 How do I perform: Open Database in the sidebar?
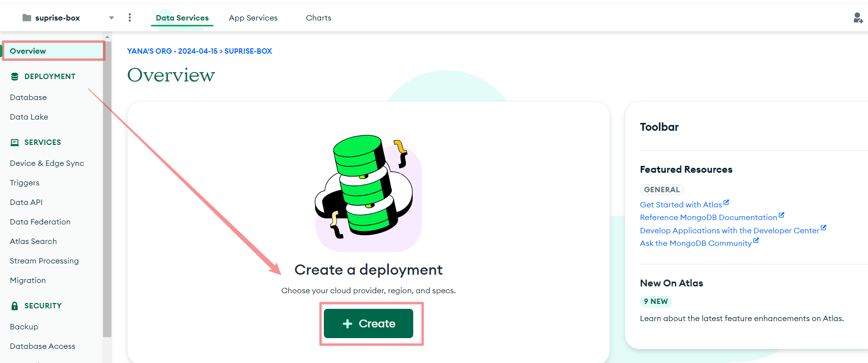(28, 98)
